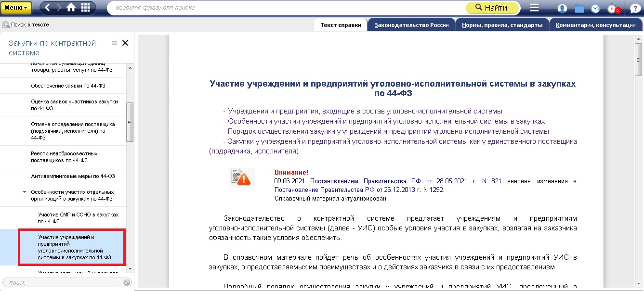Image resolution: width=644 pixels, height=291 pixels.
Task: Click the red Внимание! heading
Action: pos(291,172)
